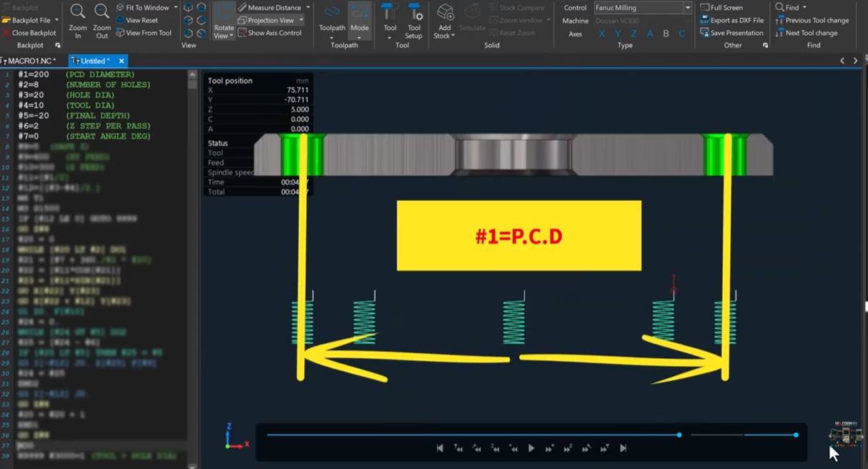Image resolution: width=868 pixels, height=469 pixels.
Task: Activate the Measure Distance tool
Action: tap(269, 8)
